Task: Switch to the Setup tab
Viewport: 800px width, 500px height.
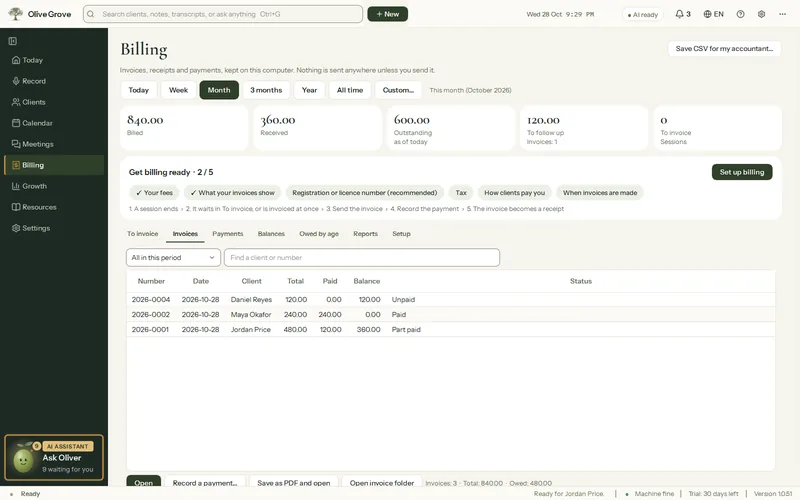Action: [x=401, y=234]
